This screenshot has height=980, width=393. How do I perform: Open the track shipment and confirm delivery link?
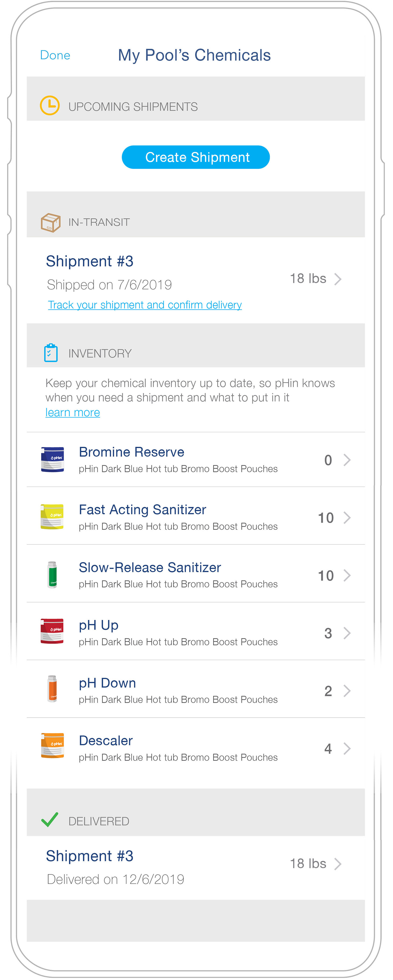click(145, 305)
